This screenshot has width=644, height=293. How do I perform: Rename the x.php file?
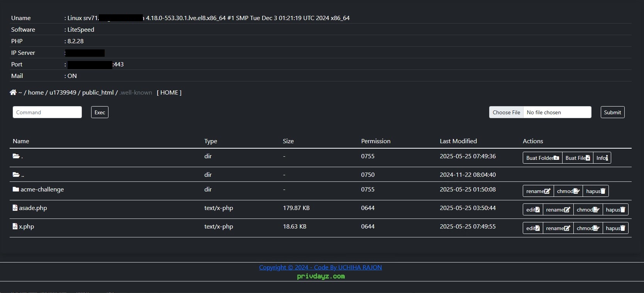tap(558, 228)
